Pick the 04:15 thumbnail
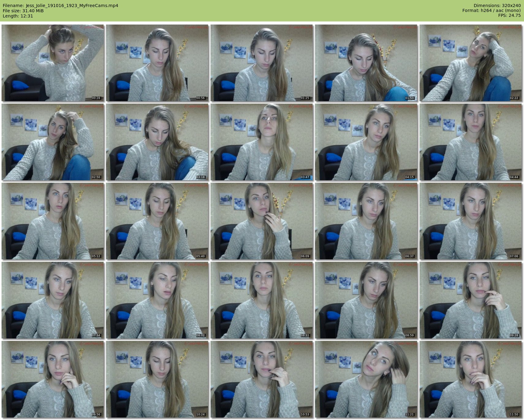This screenshot has height=420, width=524. [x=366, y=142]
